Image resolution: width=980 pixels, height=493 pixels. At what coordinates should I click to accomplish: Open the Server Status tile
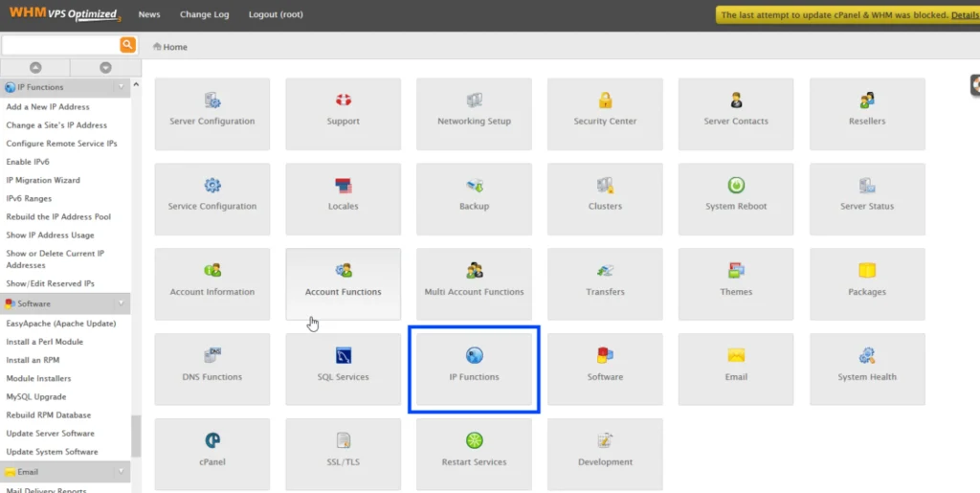coord(867,199)
